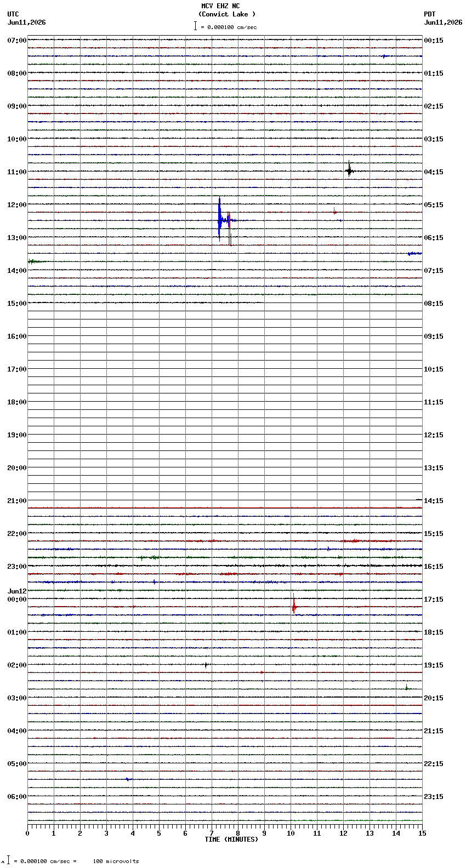The image size is (466, 868).
Task: Click the (Convict Lake ) subtitle
Action: [x=227, y=14]
